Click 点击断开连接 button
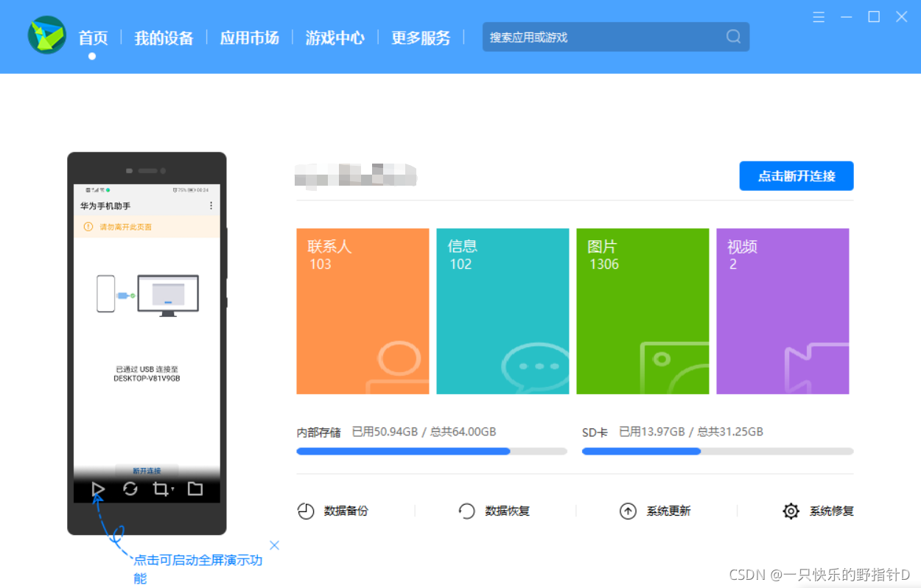Viewport: 921px width, 588px height. pyautogui.click(x=796, y=176)
